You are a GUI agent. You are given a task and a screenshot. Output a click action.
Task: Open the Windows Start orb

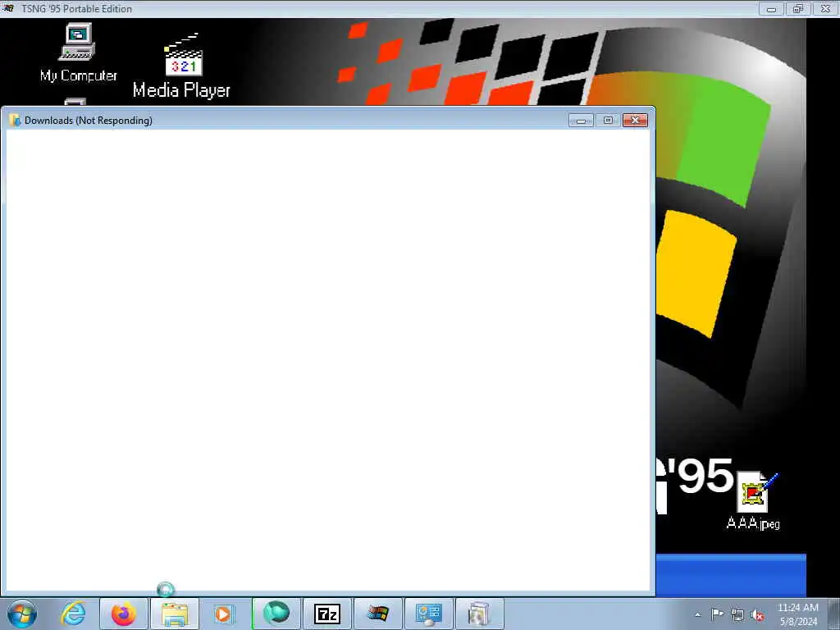(x=22, y=614)
